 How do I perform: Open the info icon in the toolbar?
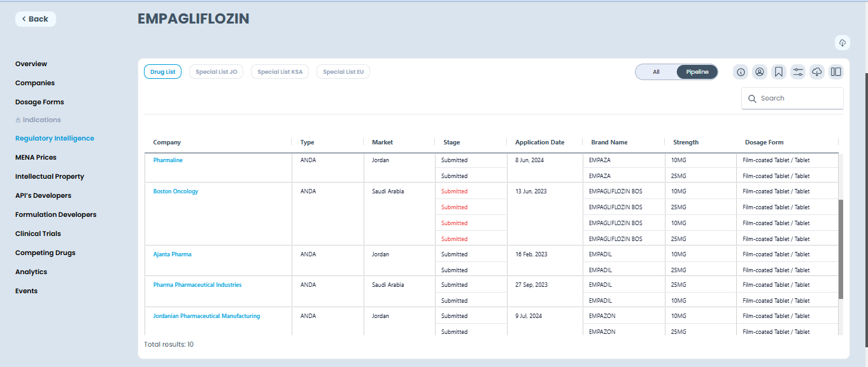(x=741, y=72)
